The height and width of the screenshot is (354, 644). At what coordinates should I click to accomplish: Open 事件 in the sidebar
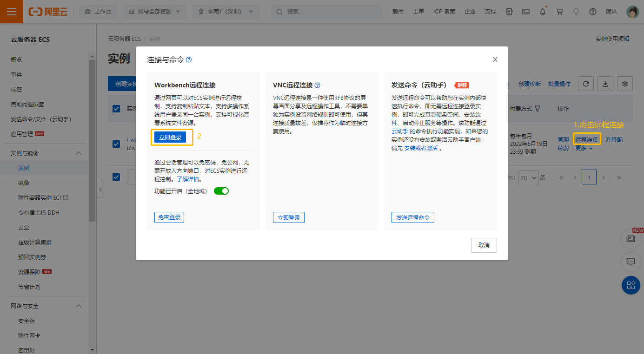(x=16, y=74)
